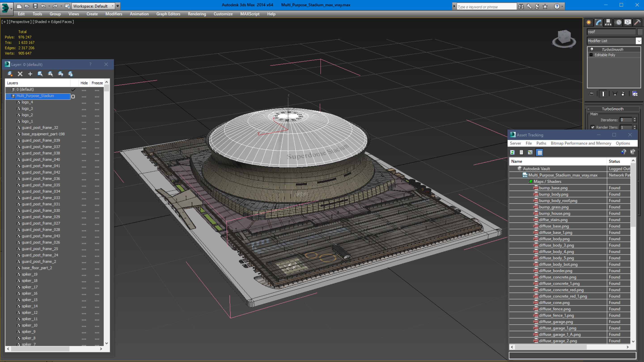
Task: Open Undo history dropdown arrow
Action: (49, 6)
